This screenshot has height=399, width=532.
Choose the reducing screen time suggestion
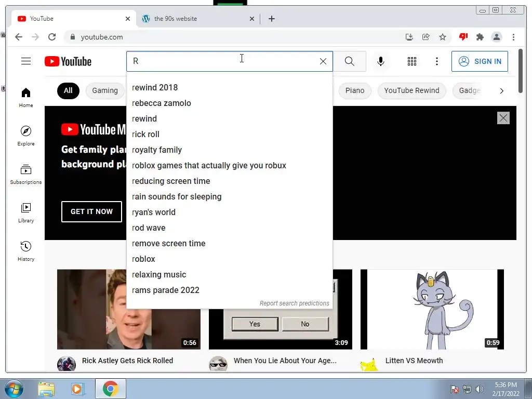[x=229, y=181]
